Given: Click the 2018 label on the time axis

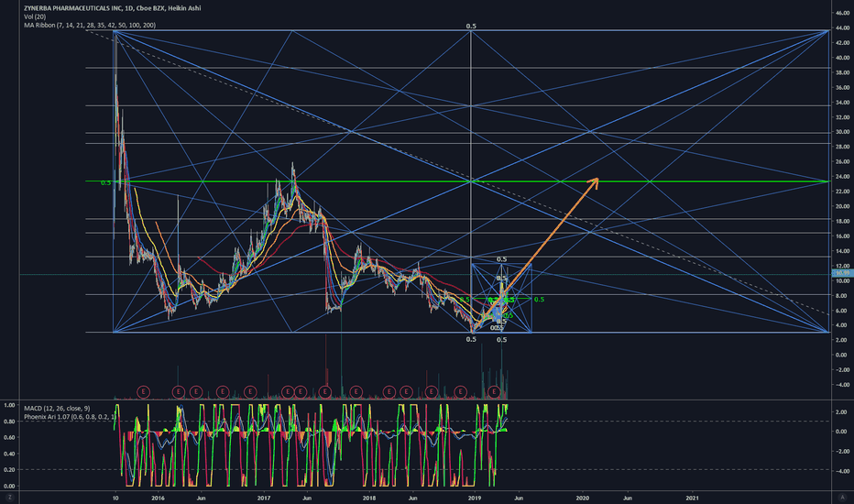Looking at the screenshot, I should tap(369, 498).
